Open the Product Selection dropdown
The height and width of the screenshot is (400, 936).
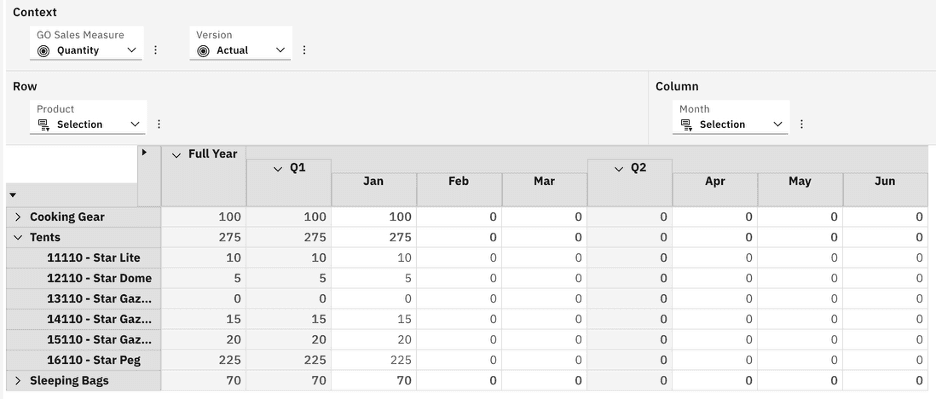[x=136, y=125]
